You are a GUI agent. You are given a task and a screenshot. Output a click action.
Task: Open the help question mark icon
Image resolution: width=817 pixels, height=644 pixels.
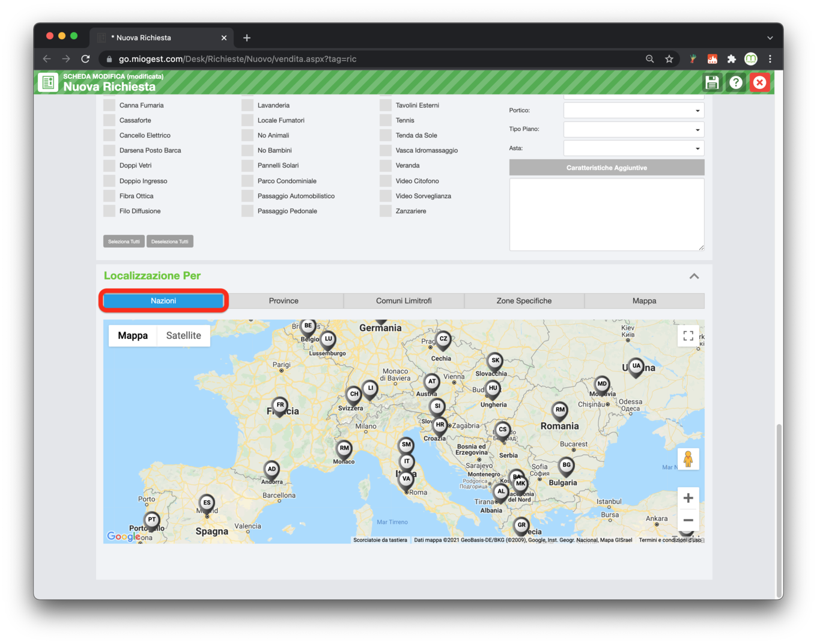pyautogui.click(x=736, y=82)
